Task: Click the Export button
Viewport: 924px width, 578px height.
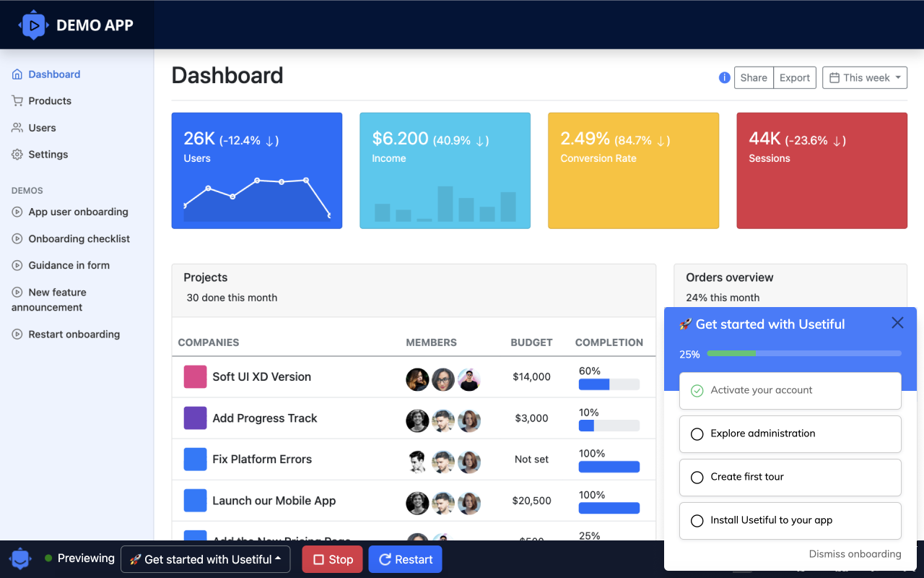Action: point(794,77)
